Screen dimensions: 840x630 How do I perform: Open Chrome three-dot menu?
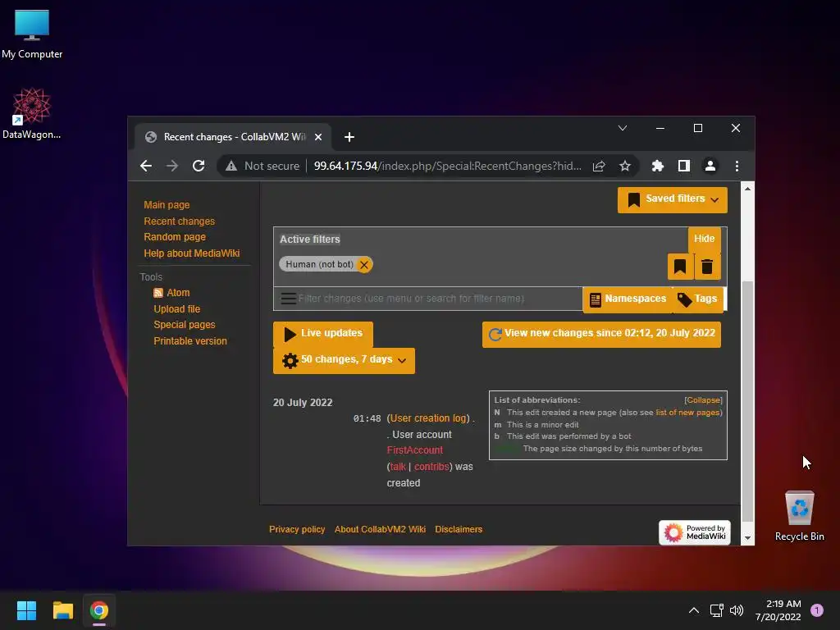737,166
